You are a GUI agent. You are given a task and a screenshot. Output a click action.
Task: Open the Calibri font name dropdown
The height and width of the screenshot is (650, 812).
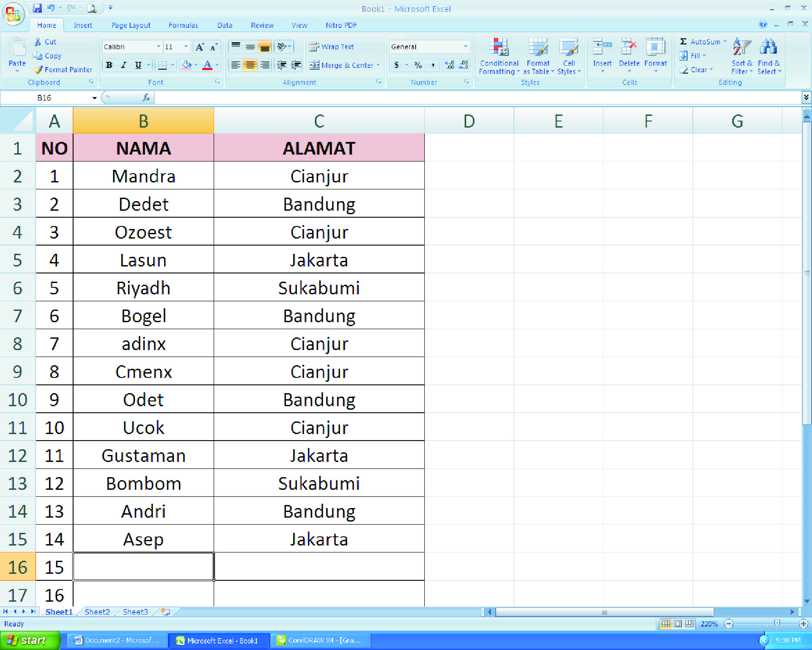point(158,47)
